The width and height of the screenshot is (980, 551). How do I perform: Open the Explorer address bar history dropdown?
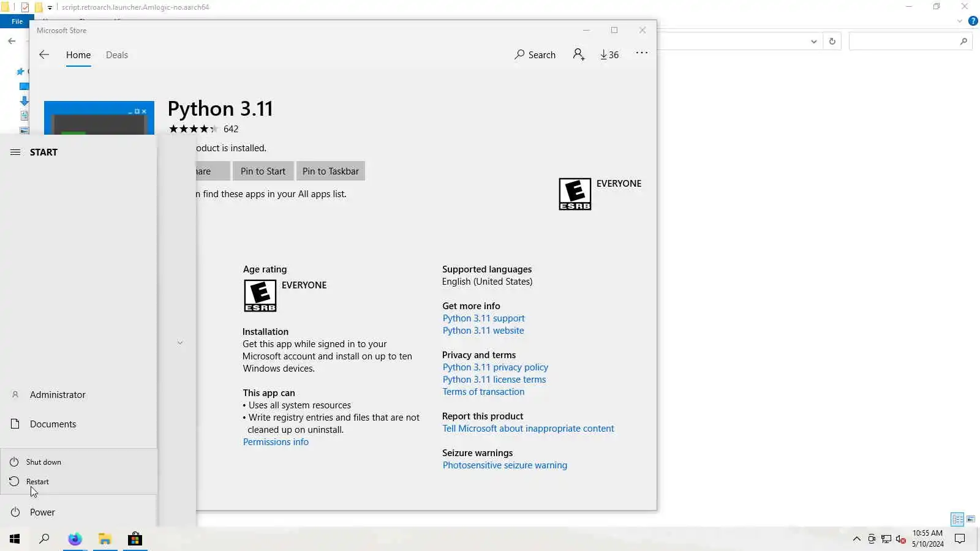(x=813, y=42)
